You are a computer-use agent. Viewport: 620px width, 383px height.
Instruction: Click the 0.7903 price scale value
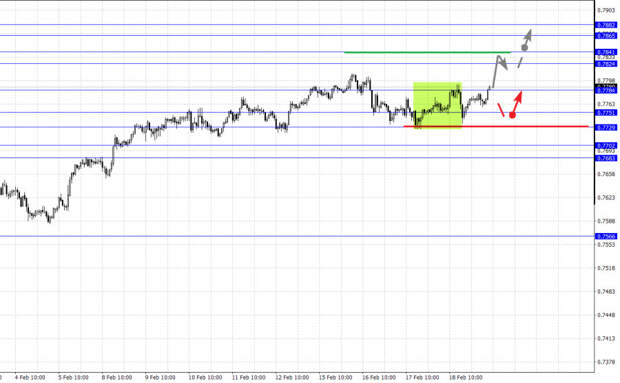point(606,10)
